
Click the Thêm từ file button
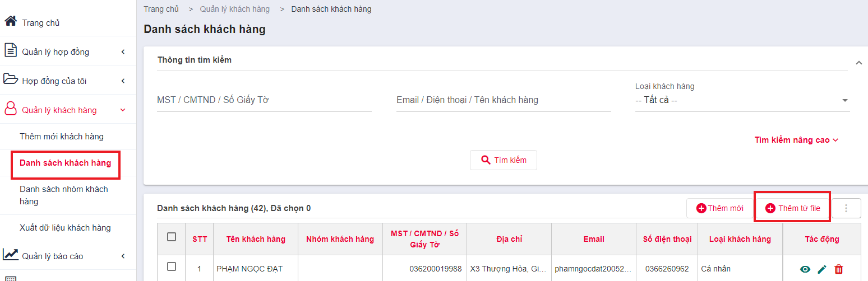(792, 208)
